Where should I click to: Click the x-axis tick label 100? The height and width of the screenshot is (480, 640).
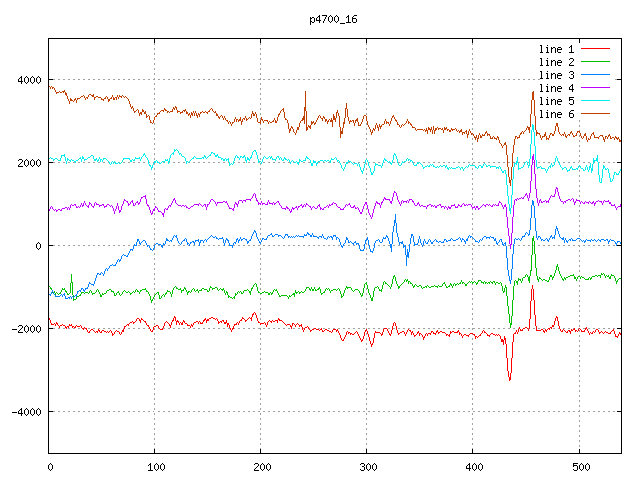pyautogui.click(x=155, y=466)
